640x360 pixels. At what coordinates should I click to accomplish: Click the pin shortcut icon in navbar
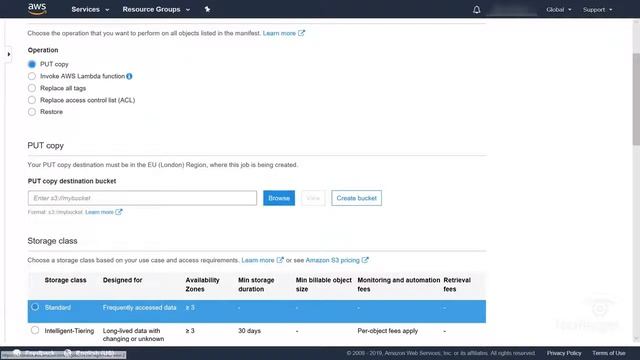[207, 9]
